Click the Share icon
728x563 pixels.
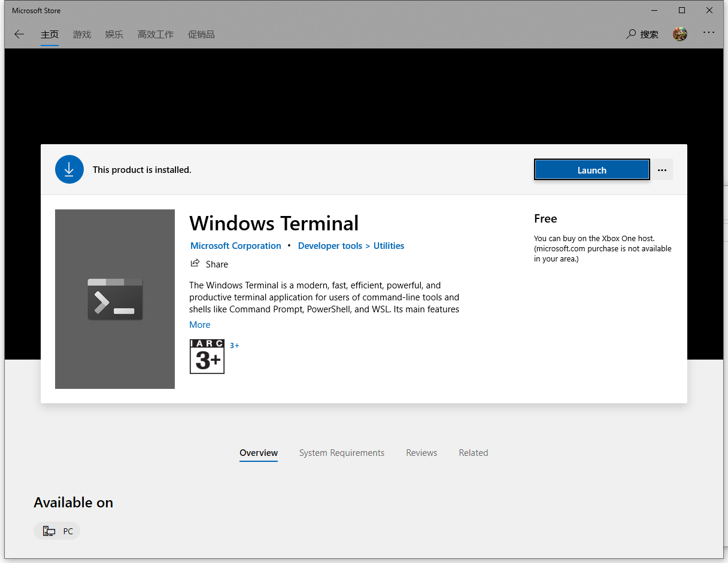(x=195, y=263)
